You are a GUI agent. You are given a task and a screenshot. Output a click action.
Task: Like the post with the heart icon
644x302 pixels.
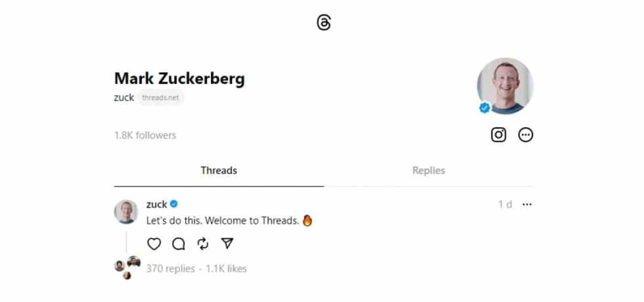pyautogui.click(x=154, y=244)
